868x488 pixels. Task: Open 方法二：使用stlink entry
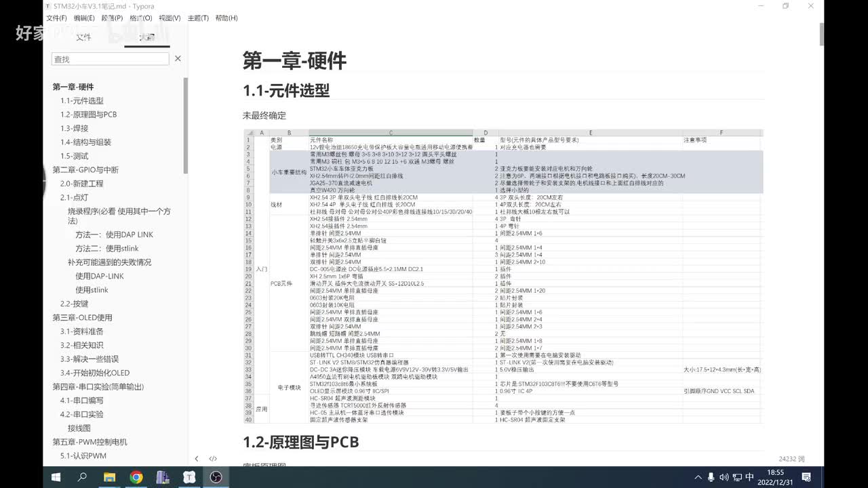coord(107,249)
